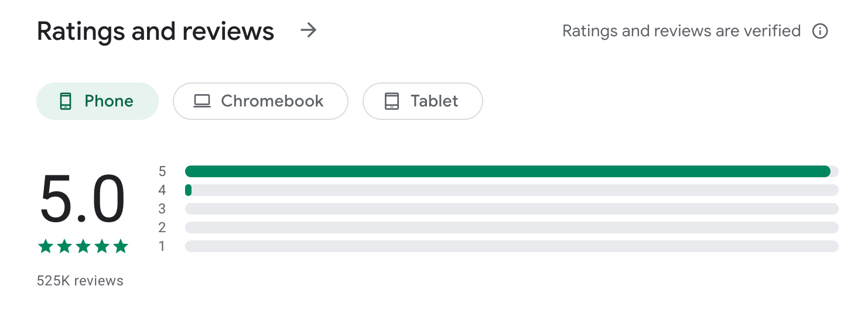Click the 525K reviews count

80,281
